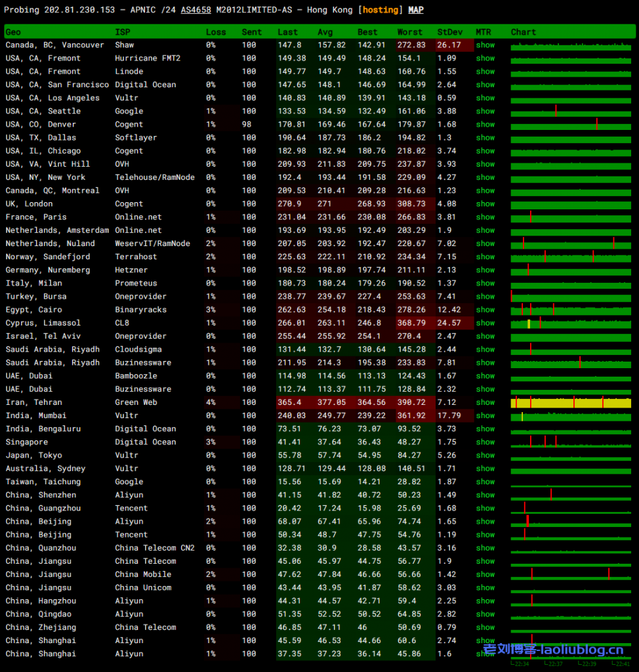Click the StDev column header
639x672 pixels.
[450, 32]
